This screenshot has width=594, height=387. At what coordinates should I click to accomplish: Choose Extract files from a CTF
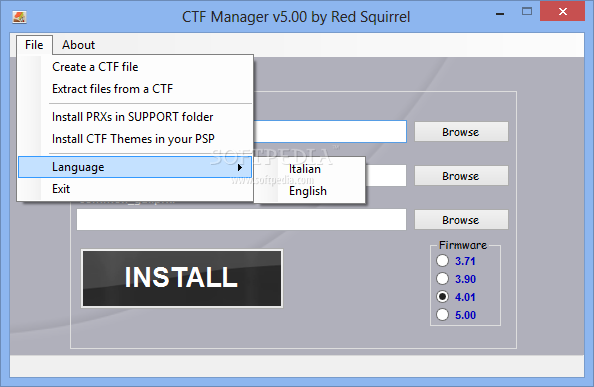[x=135, y=89]
